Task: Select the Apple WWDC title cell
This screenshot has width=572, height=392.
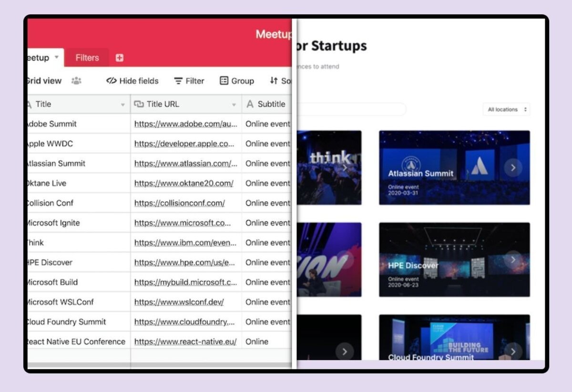Action: [79, 144]
